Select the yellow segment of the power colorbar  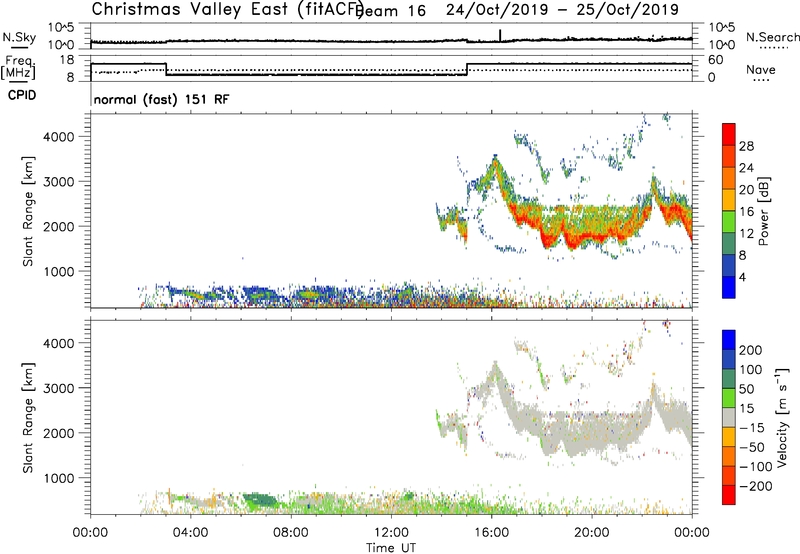pyautogui.click(x=729, y=200)
